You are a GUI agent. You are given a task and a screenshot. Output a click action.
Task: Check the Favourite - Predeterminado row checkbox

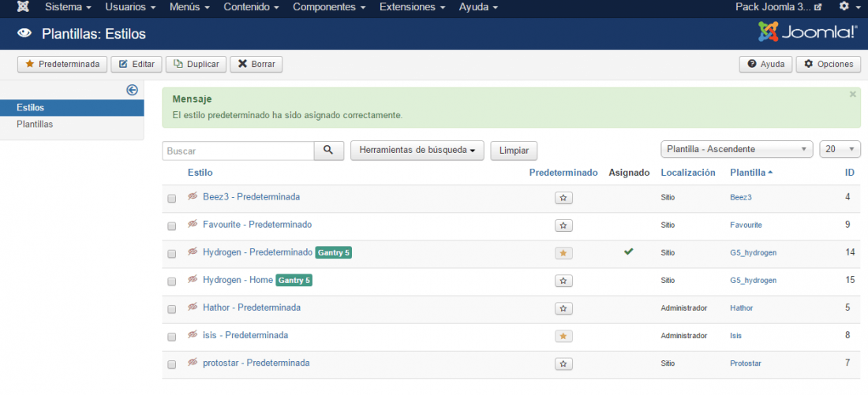pos(171,225)
